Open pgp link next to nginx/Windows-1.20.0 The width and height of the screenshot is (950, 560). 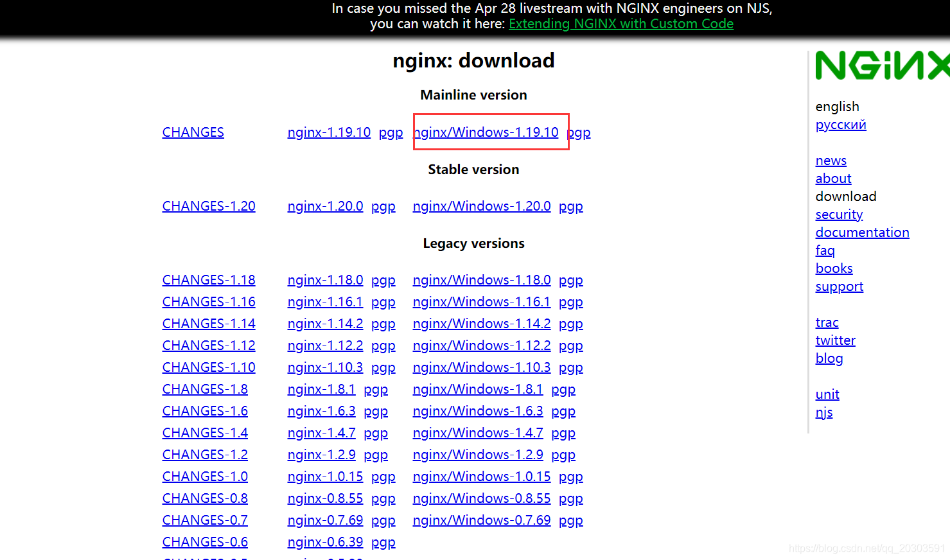571,207
